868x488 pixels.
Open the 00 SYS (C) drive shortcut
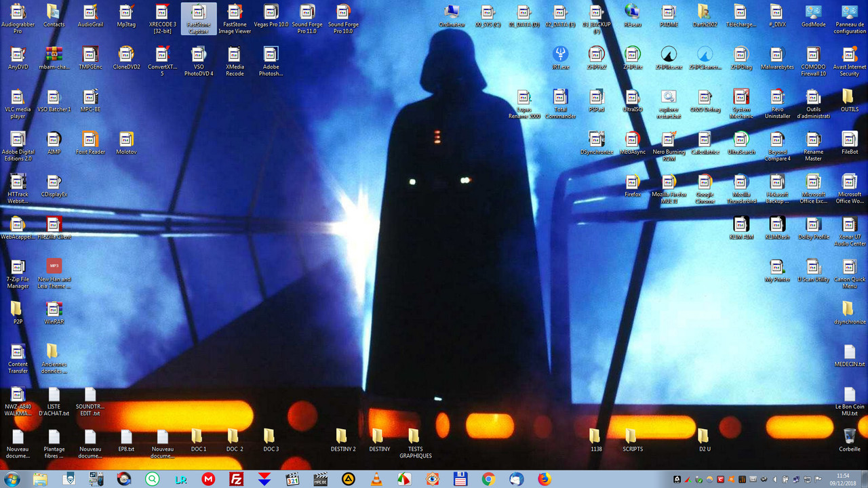(x=488, y=16)
